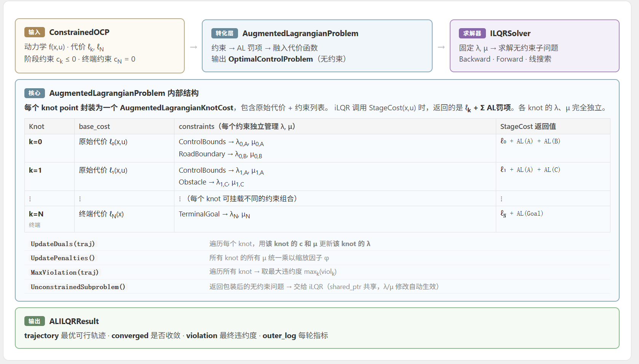Click the UpdatePenalties() code label
Image resolution: width=639 pixels, height=364 pixels.
pos(63,258)
